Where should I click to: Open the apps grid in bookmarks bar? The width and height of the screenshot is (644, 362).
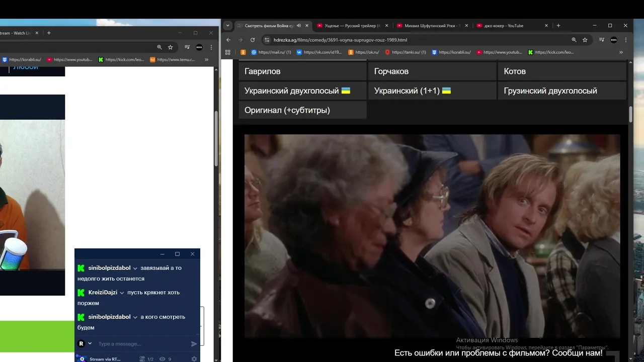(228, 52)
